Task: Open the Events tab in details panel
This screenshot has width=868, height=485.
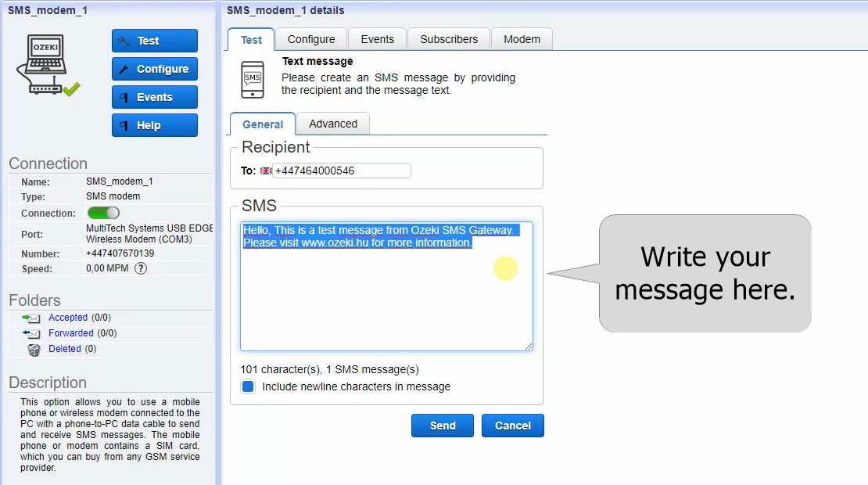Action: point(377,39)
